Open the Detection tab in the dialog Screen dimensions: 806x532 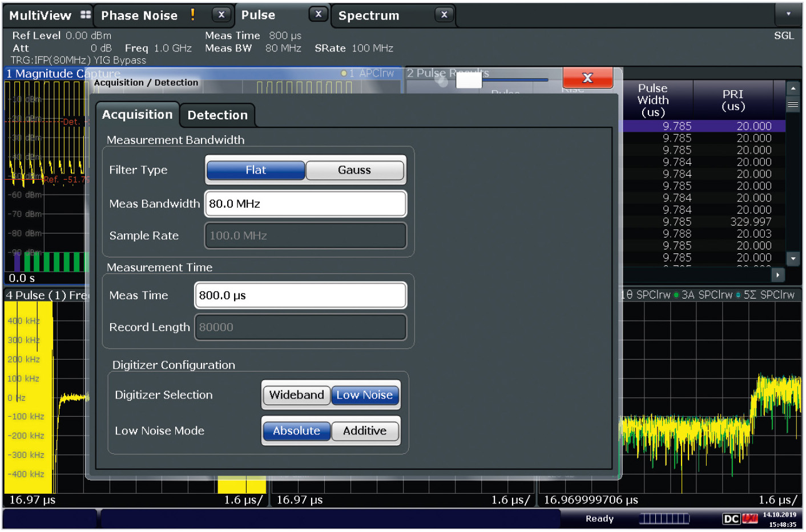(x=217, y=115)
